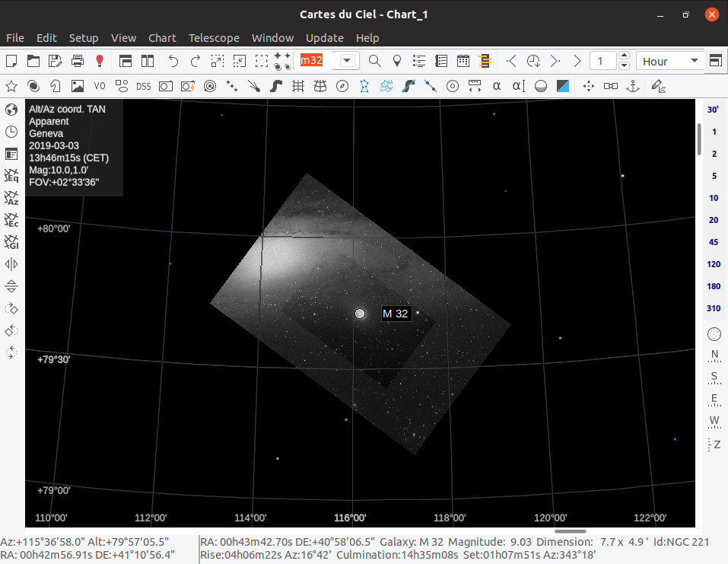The image size is (728, 564).
Task: Show the compass indicator
Action: pyautogui.click(x=342, y=86)
